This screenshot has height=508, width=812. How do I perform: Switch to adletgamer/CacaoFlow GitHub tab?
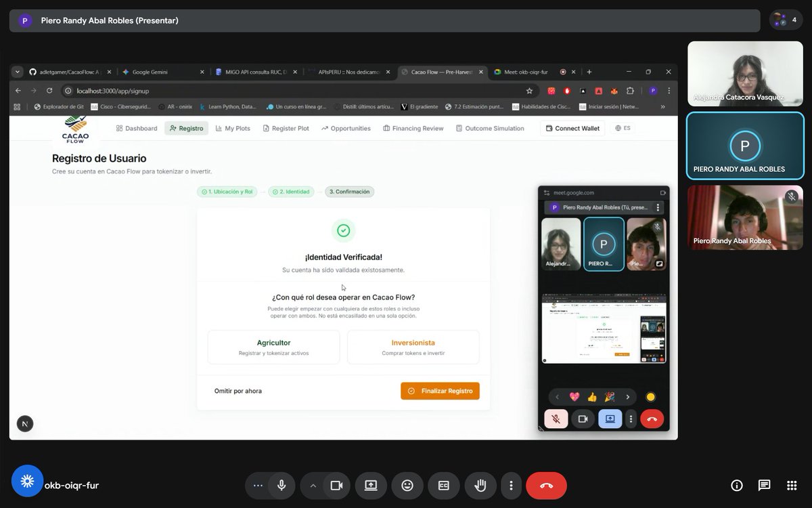[71, 72]
